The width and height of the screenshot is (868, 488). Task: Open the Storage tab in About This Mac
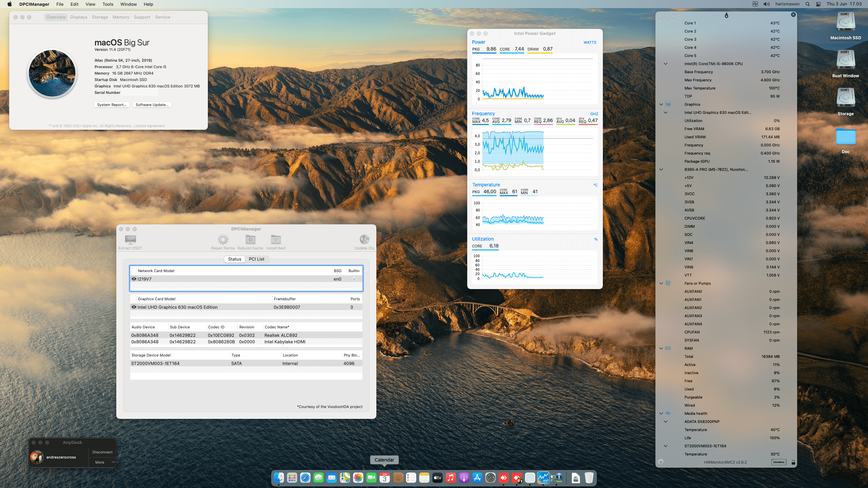100,17
